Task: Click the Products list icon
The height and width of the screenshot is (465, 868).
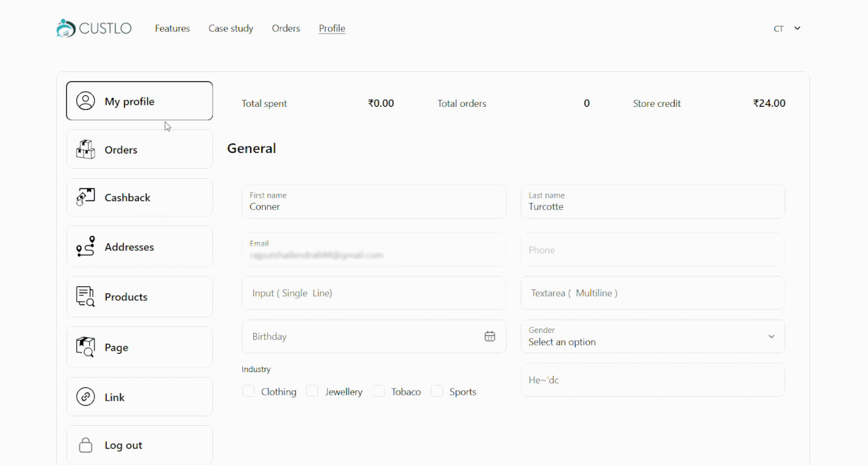Action: coord(85,296)
